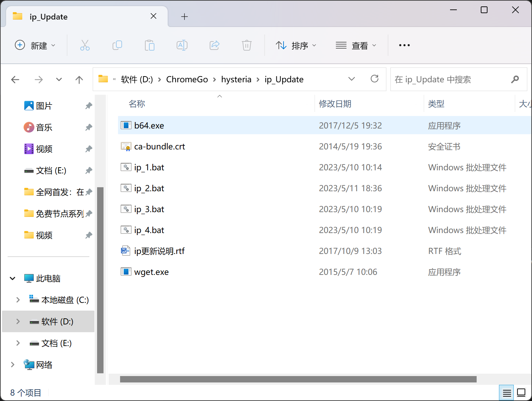
Task: Click the search magnifier icon
Action: [515, 79]
